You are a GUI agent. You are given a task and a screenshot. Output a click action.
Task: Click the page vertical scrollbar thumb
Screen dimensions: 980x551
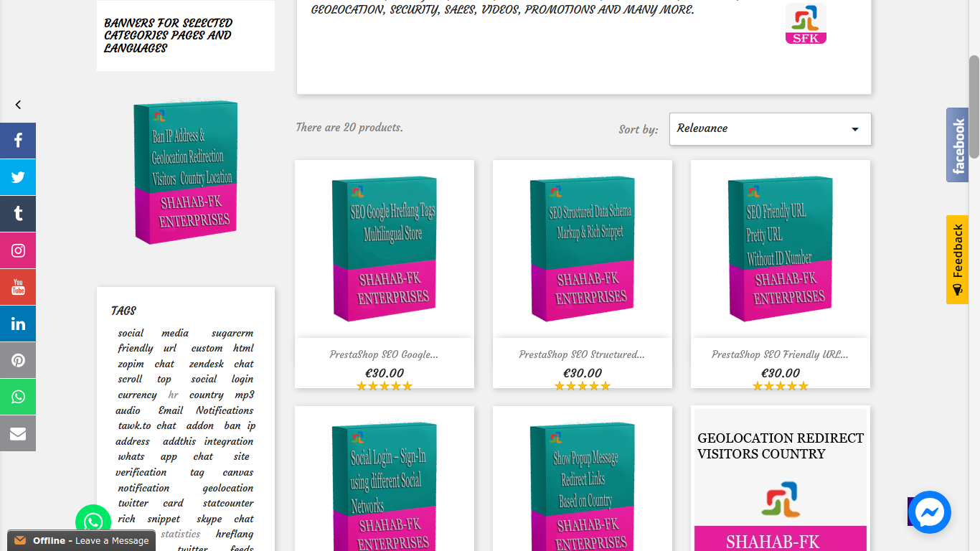pos(974,106)
